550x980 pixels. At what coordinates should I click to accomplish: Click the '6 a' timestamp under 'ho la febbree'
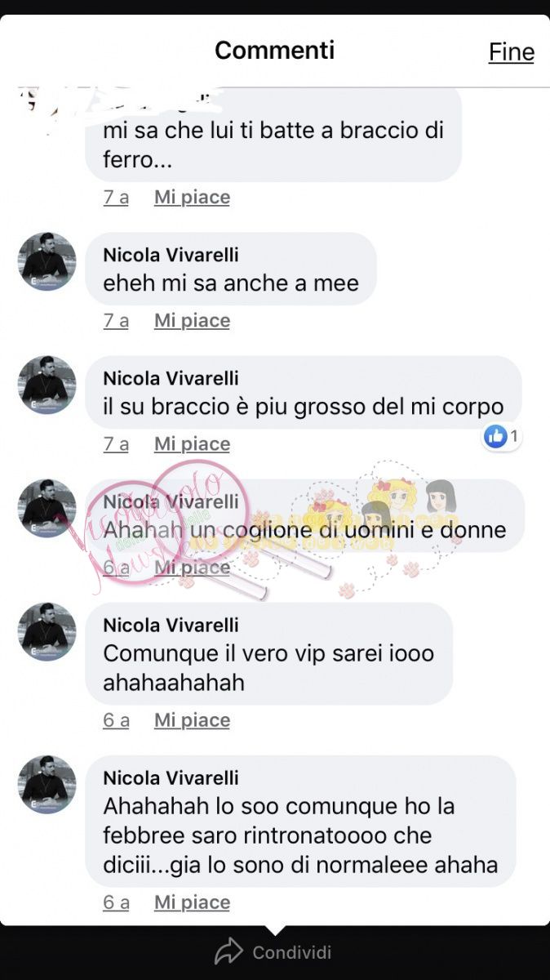click(116, 902)
